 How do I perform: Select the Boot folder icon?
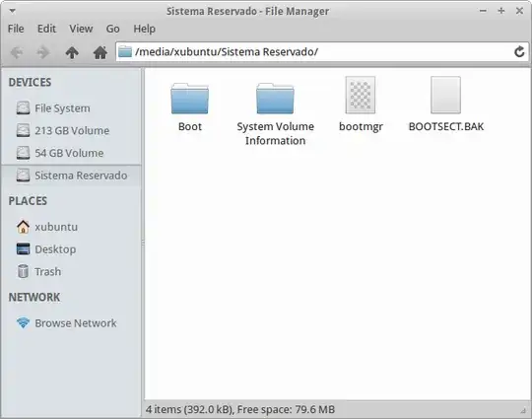(x=190, y=99)
